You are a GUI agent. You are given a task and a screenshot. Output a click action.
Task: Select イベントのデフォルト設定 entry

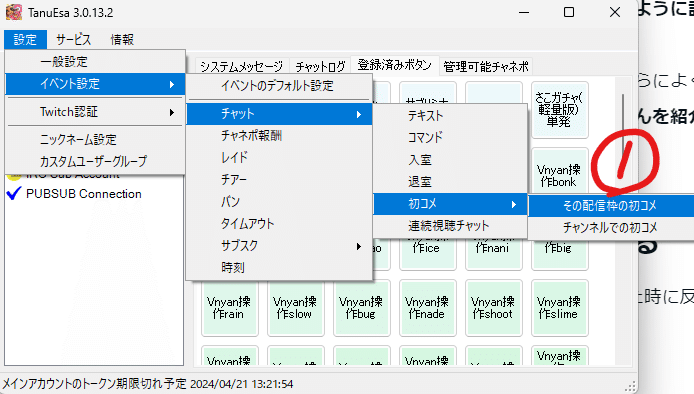point(279,85)
